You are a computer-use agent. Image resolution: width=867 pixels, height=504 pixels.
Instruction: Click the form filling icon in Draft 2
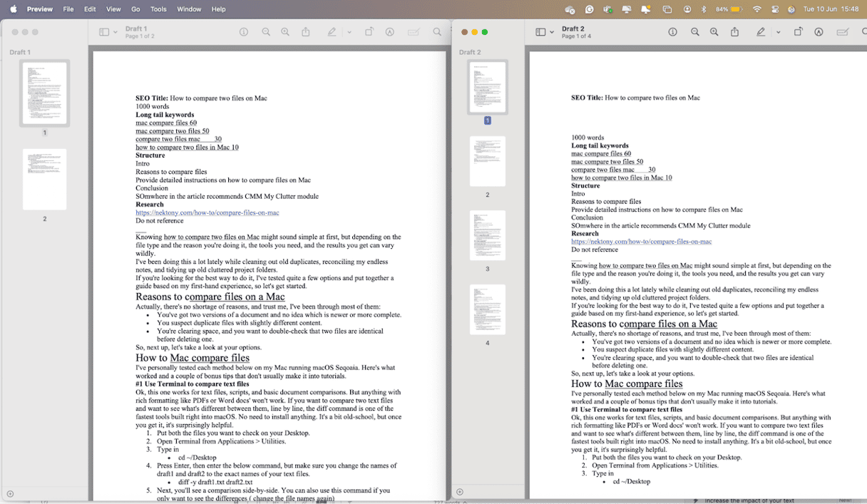842,32
